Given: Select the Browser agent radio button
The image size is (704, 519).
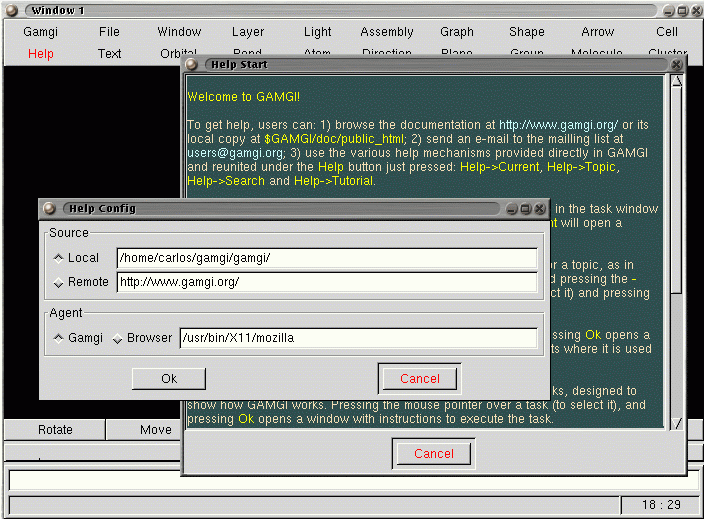Looking at the screenshot, I should 118,339.
